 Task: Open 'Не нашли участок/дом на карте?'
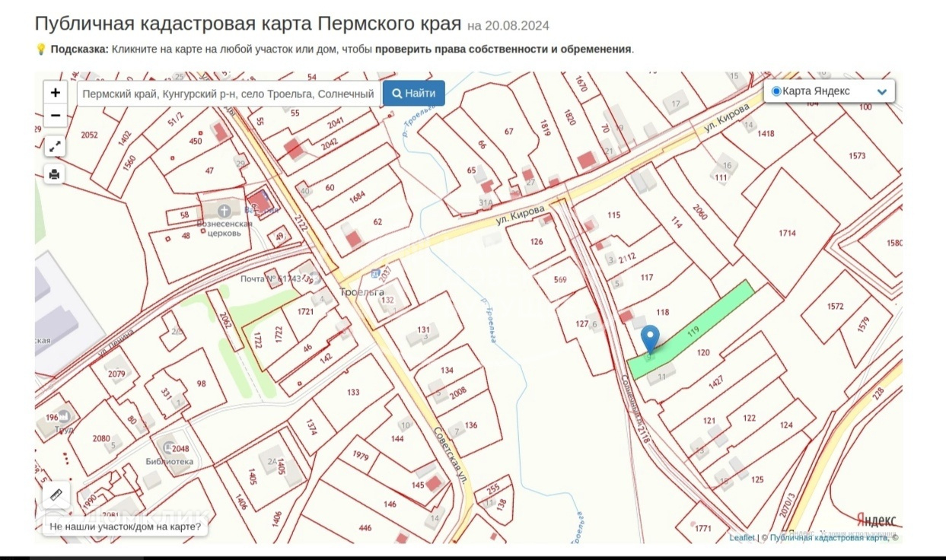tap(126, 526)
